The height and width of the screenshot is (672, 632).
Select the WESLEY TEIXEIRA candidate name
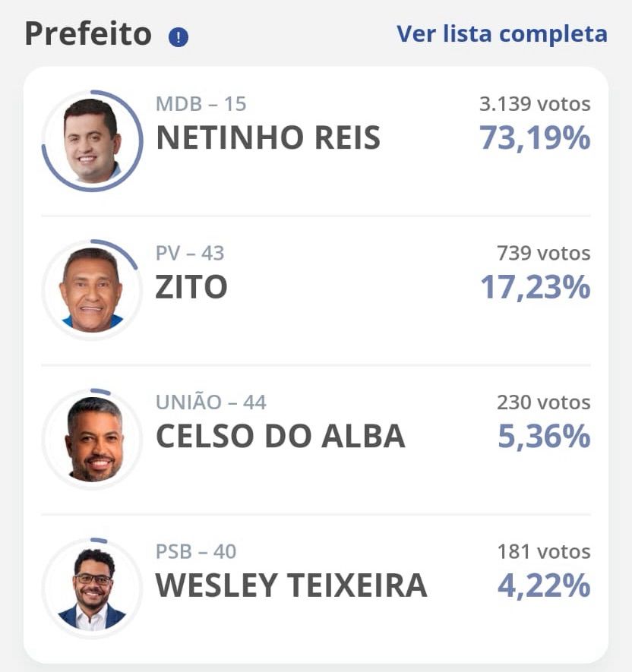(291, 586)
